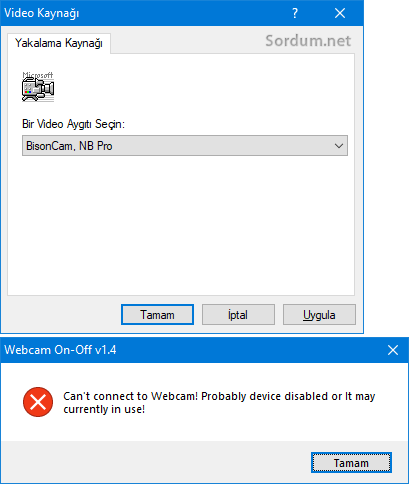This screenshot has height=484, width=409.
Task: Click the empty area below the device dropdown
Action: (181, 225)
